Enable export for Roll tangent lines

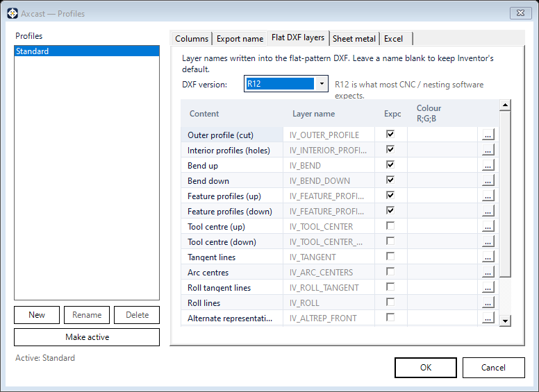coord(390,287)
